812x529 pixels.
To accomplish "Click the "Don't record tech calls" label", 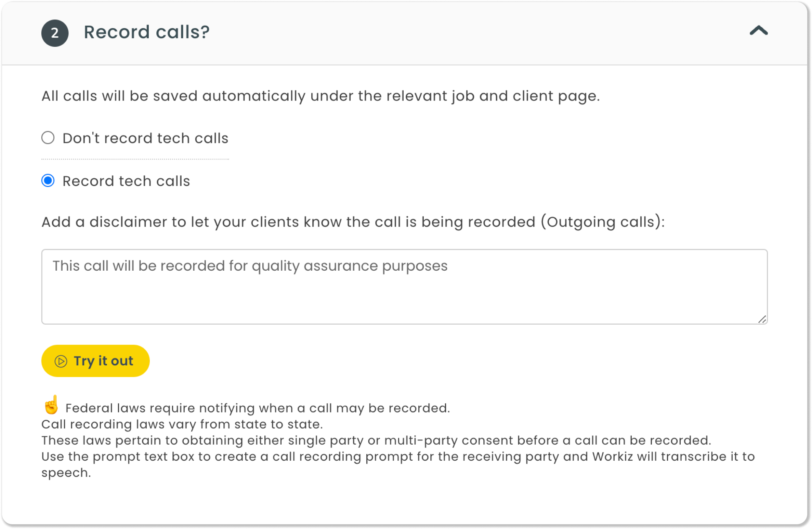I will [145, 138].
